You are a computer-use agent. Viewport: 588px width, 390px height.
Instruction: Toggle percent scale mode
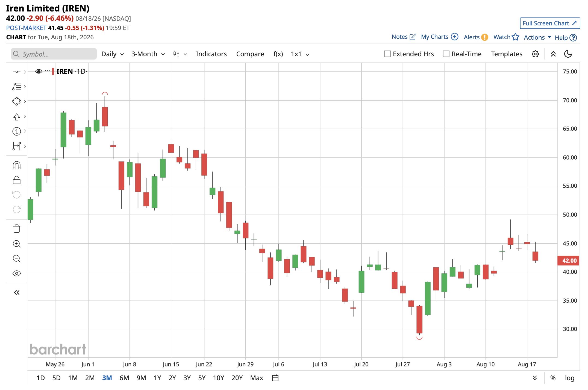point(553,378)
